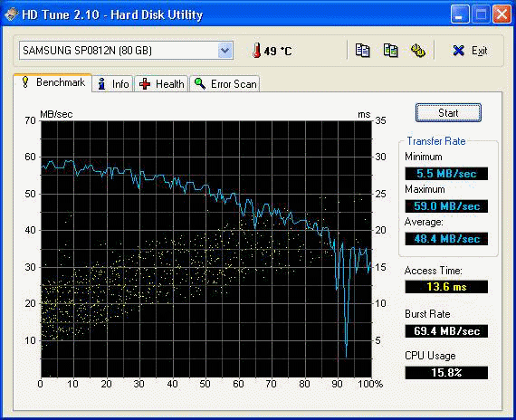Switch to the Info tab
The image size is (516, 420).
(112, 84)
